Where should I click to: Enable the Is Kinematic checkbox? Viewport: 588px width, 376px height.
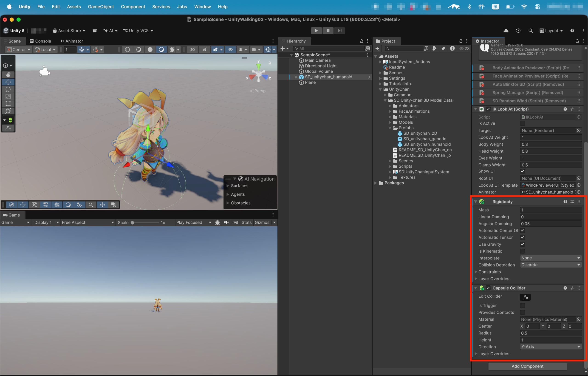(x=522, y=251)
